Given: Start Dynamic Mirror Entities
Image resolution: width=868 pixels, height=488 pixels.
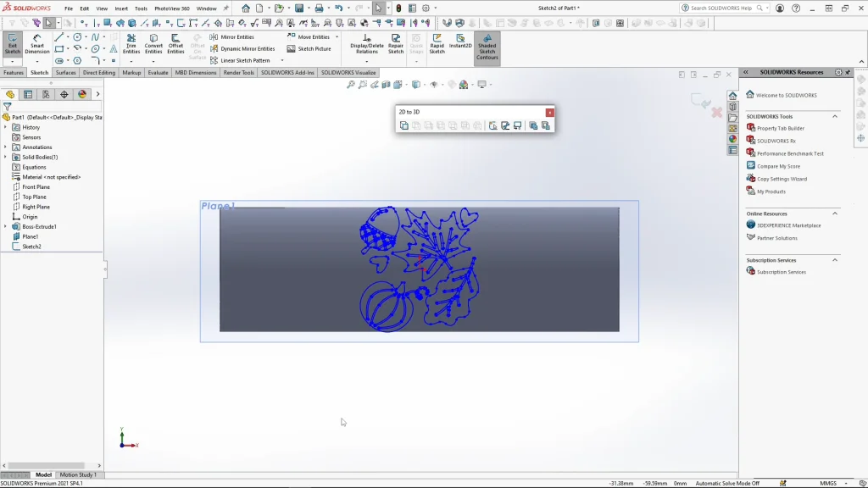Looking at the screenshot, I should pyautogui.click(x=242, y=48).
